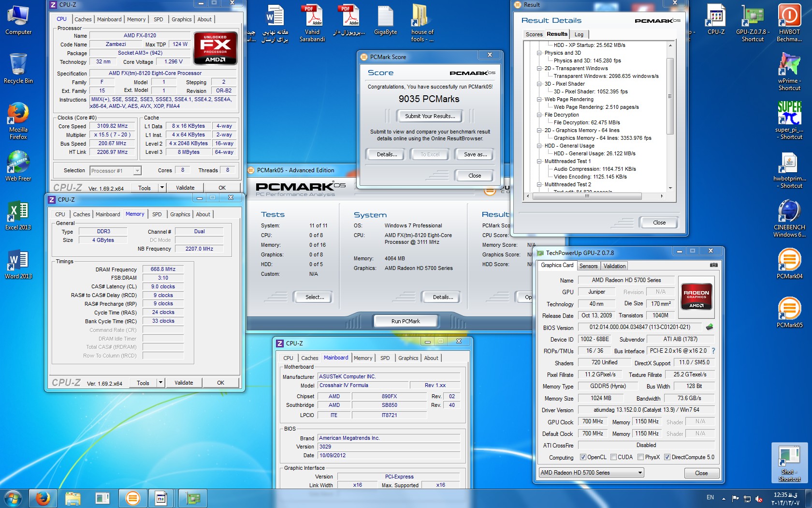812x508 pixels.
Task: Open the Vahid Sarabandi PDF file
Action: click(312, 23)
